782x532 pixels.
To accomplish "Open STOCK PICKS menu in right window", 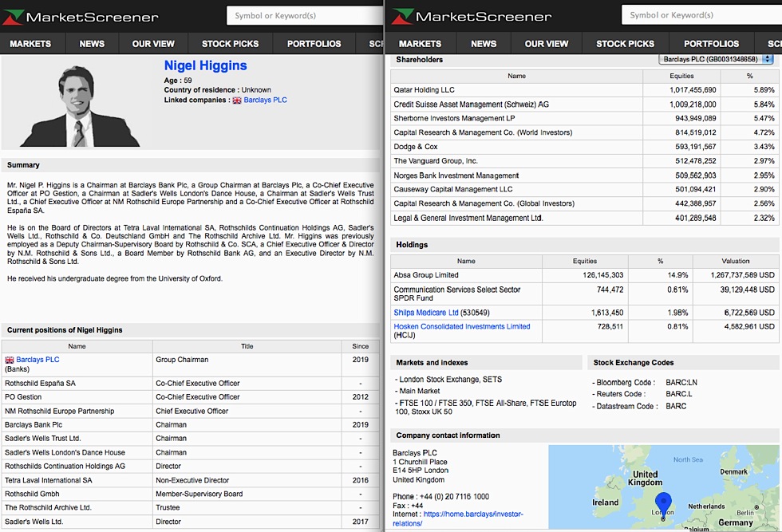I will tap(625, 44).
